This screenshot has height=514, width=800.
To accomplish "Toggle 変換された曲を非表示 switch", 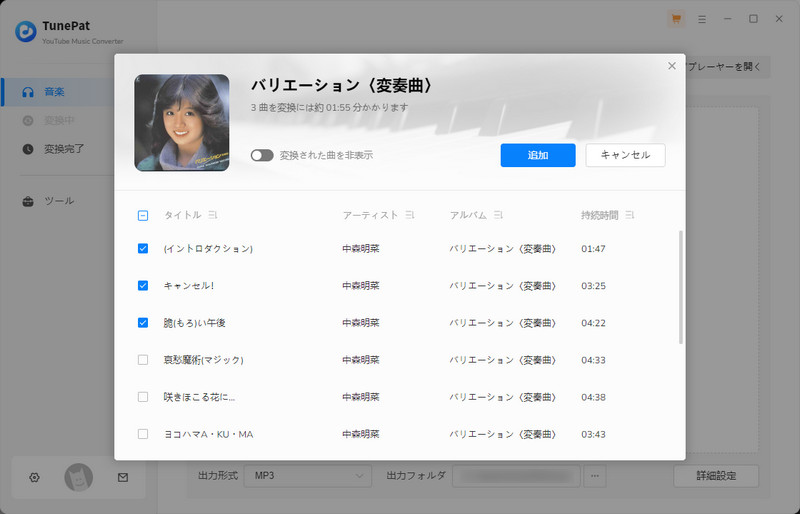I will 262,155.
